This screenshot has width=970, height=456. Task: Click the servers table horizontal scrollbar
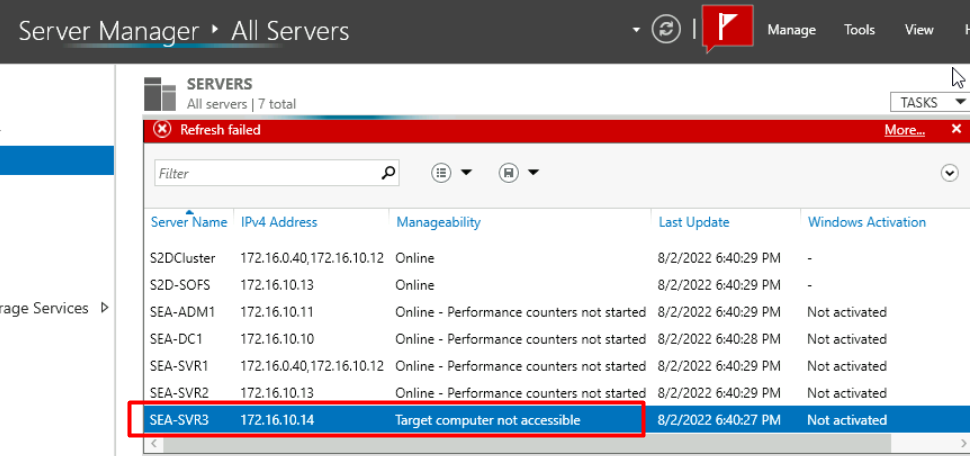[x=526, y=443]
